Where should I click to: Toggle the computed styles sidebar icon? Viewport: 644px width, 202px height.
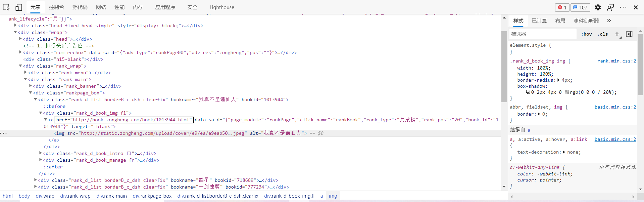tap(629, 34)
